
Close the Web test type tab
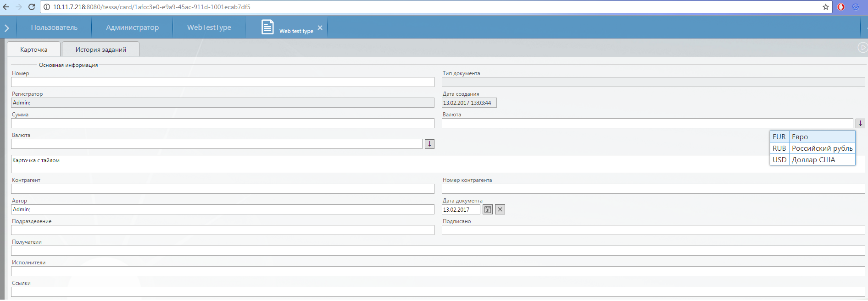click(320, 28)
